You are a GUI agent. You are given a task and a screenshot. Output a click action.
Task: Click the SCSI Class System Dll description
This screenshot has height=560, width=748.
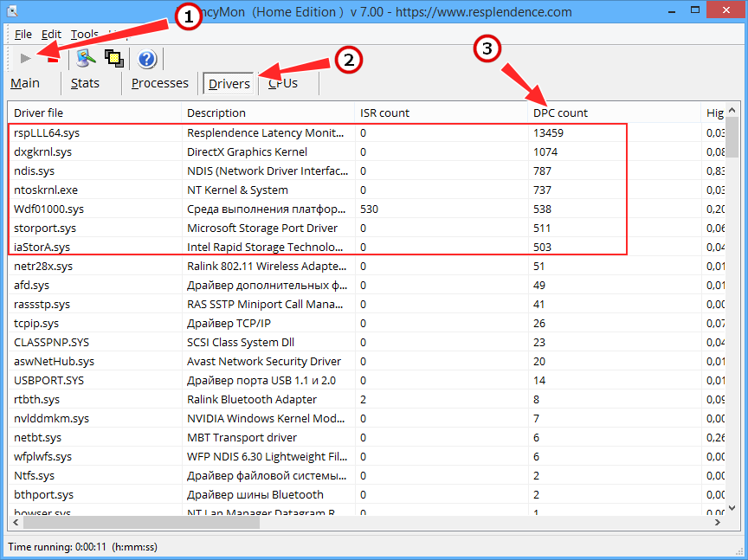point(241,343)
